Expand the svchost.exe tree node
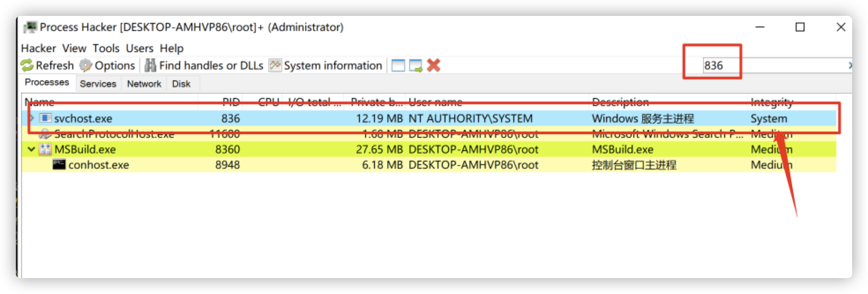The width and height of the screenshot is (868, 294). coord(31,118)
